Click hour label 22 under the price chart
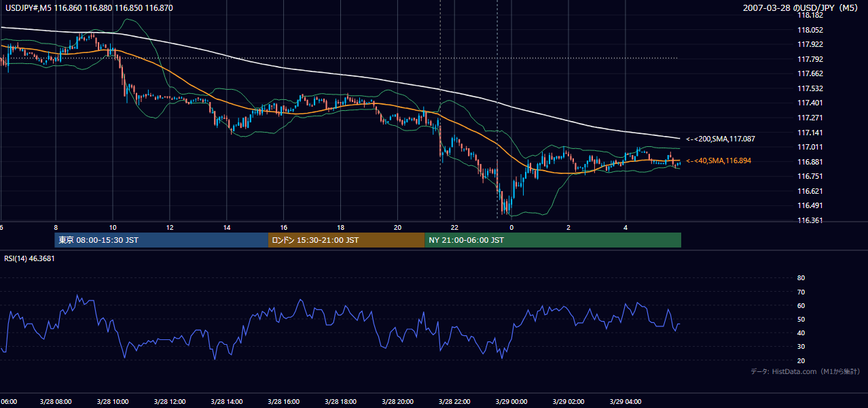Image resolution: width=868 pixels, height=408 pixels. pos(455,228)
